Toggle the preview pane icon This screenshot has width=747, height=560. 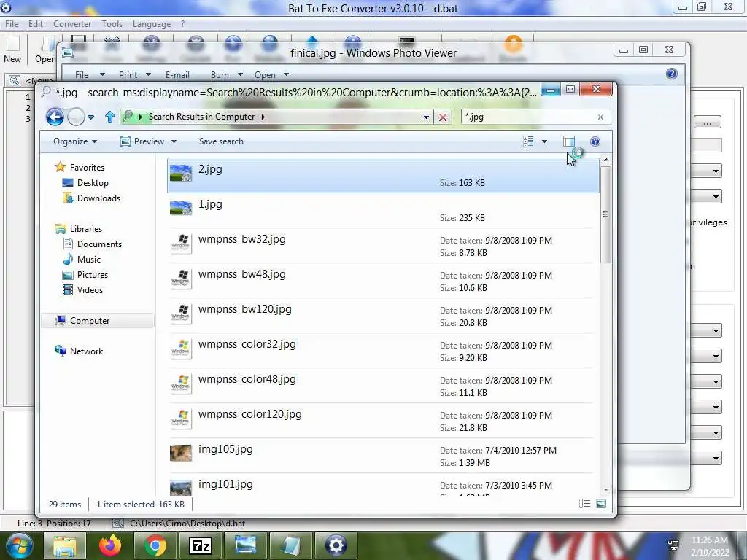pyautogui.click(x=569, y=141)
